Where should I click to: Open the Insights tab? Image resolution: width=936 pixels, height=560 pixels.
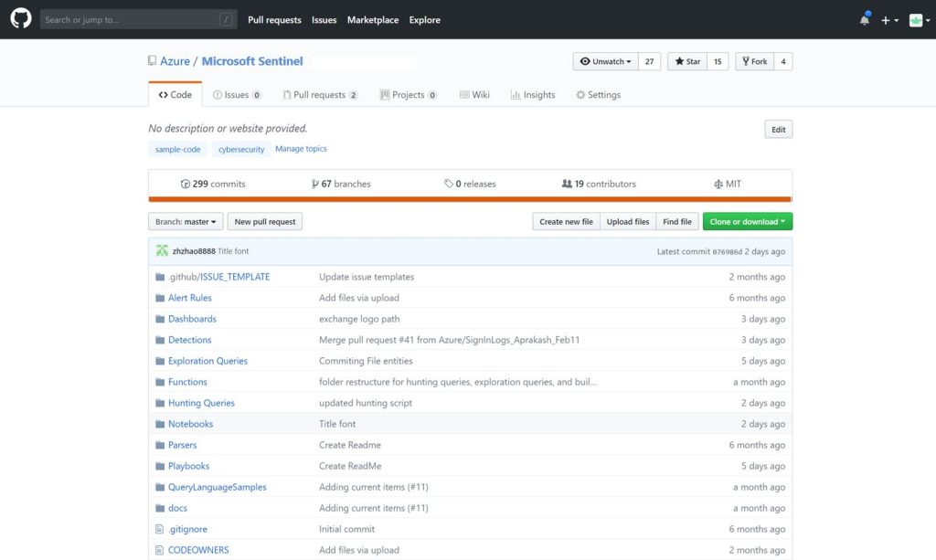533,94
